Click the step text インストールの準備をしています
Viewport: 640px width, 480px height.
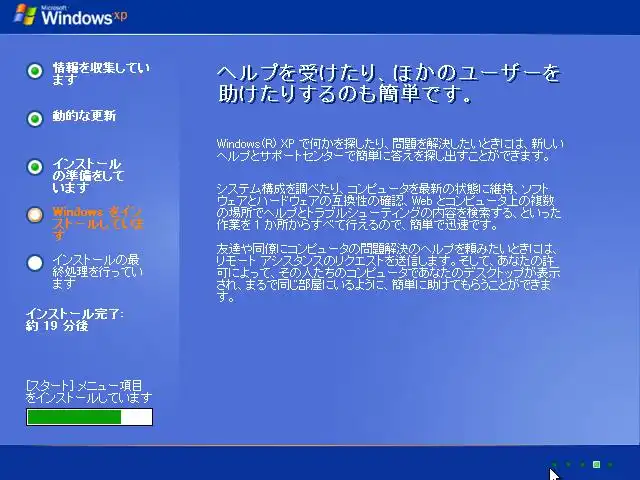coord(88,176)
